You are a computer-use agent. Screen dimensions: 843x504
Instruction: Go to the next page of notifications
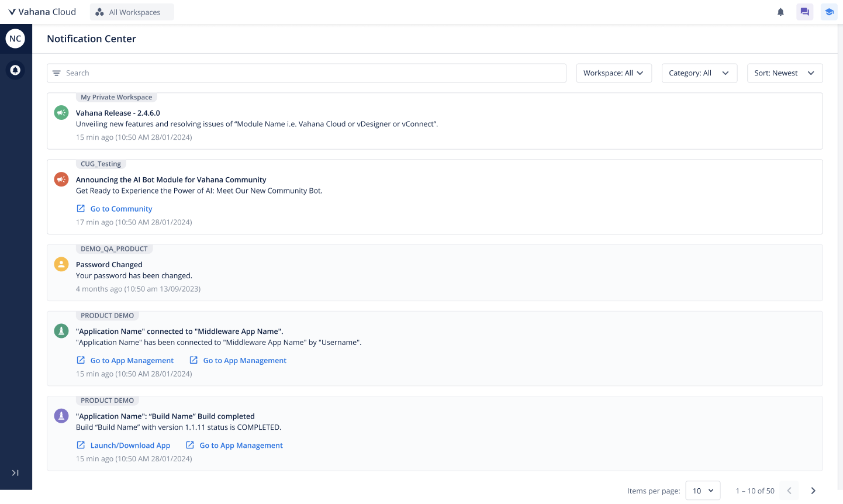pyautogui.click(x=813, y=491)
